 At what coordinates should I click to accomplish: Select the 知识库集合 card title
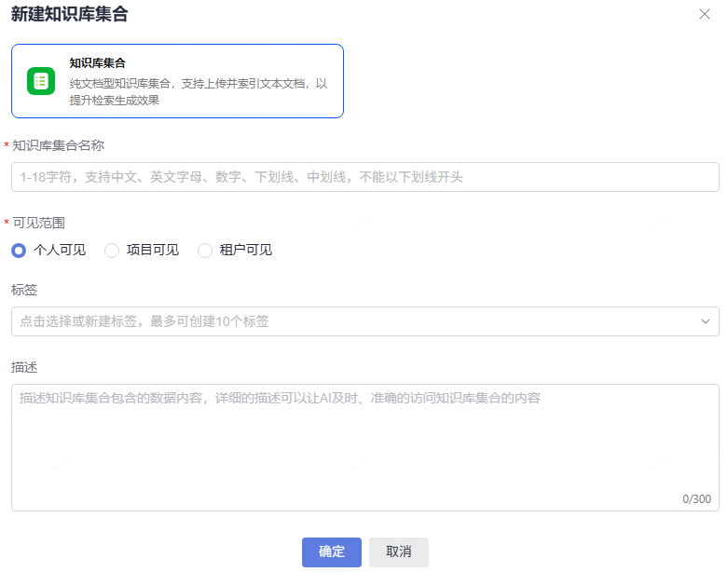97,63
